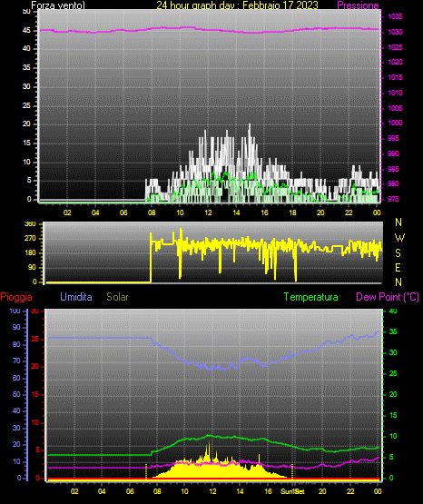Click the 45 value on wind speed axis

pyautogui.click(x=26, y=30)
